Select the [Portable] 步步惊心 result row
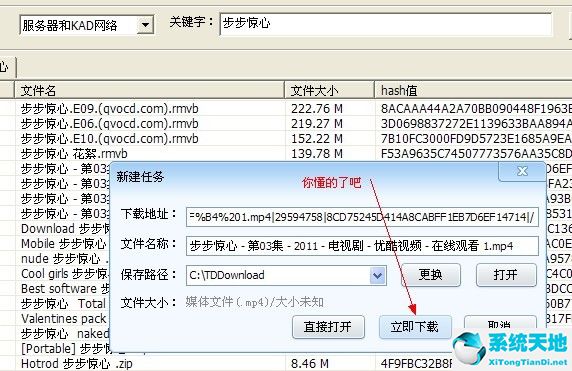 65,348
